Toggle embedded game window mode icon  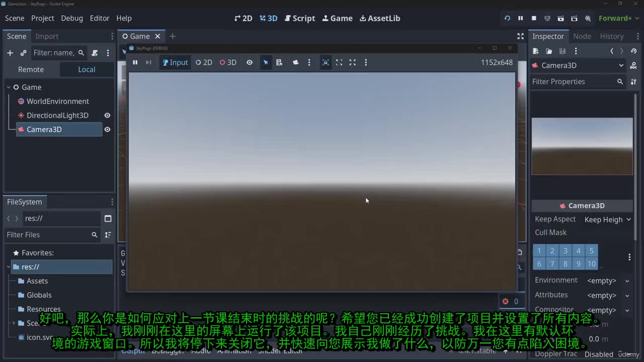(x=326, y=62)
